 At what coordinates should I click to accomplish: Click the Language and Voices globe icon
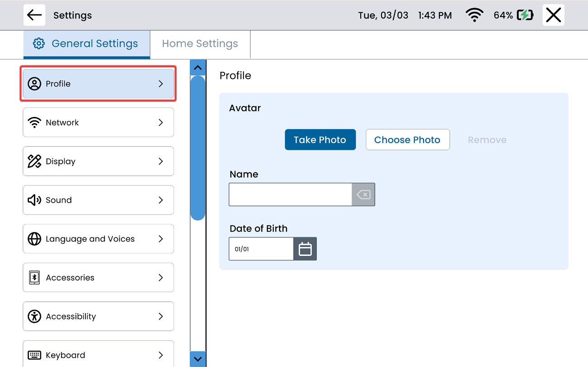[34, 239]
